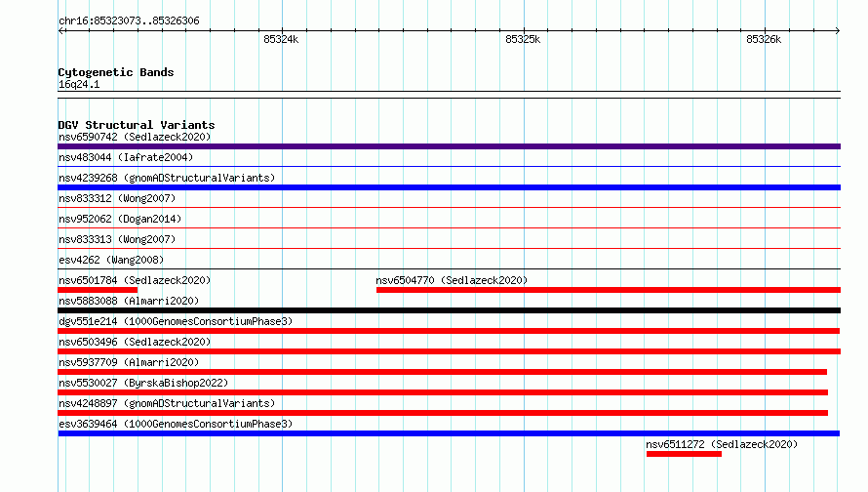Image resolution: width=868 pixels, height=492 pixels.
Task: Open nsv4239268 (gnomADStructuralVariants) label
Action: click(167, 178)
